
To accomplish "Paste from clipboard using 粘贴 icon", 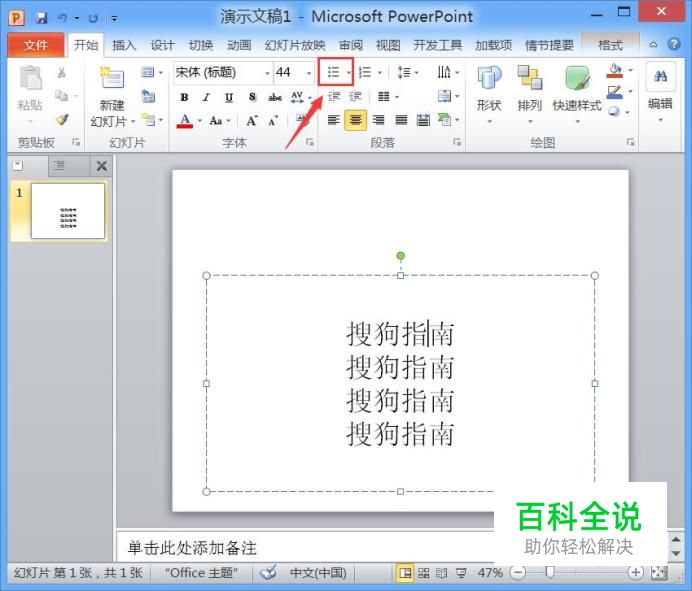I will coord(30,78).
